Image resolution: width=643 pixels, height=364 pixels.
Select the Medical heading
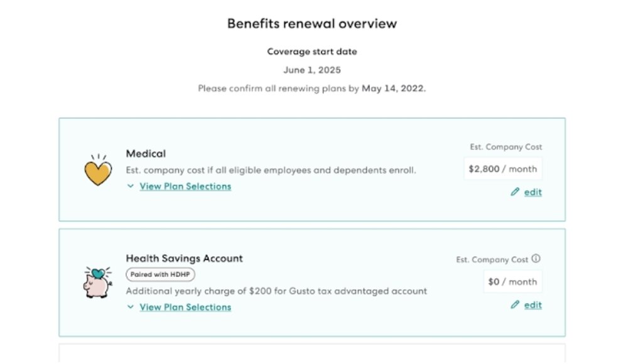point(146,154)
